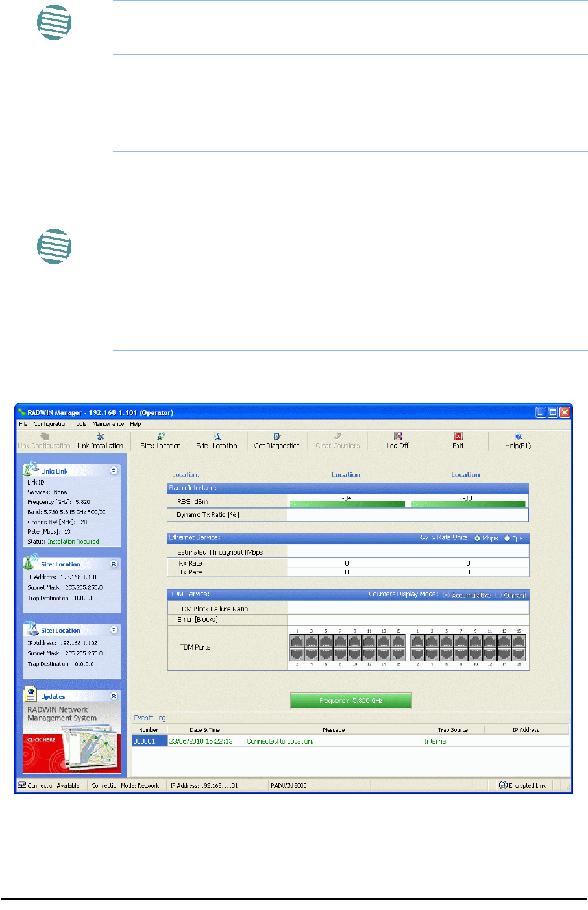This screenshot has height=910, width=588.
Task: Click the Radio Interface section header
Action: point(348,488)
